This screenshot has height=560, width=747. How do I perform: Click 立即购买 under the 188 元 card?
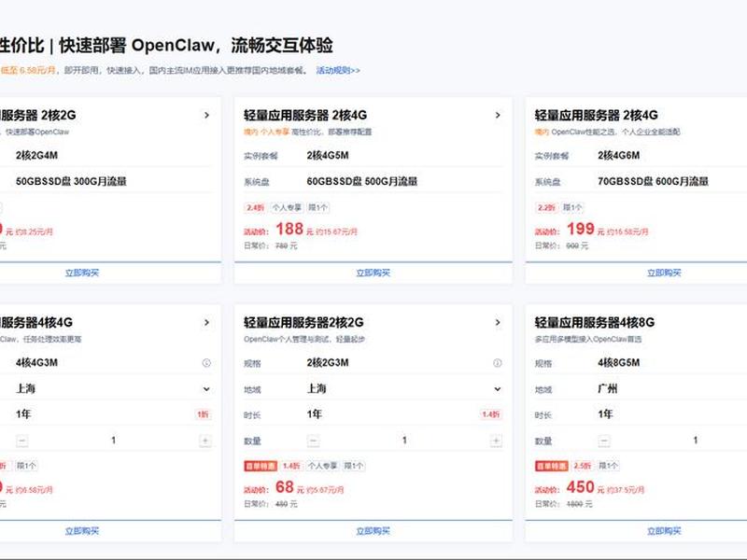click(373, 273)
